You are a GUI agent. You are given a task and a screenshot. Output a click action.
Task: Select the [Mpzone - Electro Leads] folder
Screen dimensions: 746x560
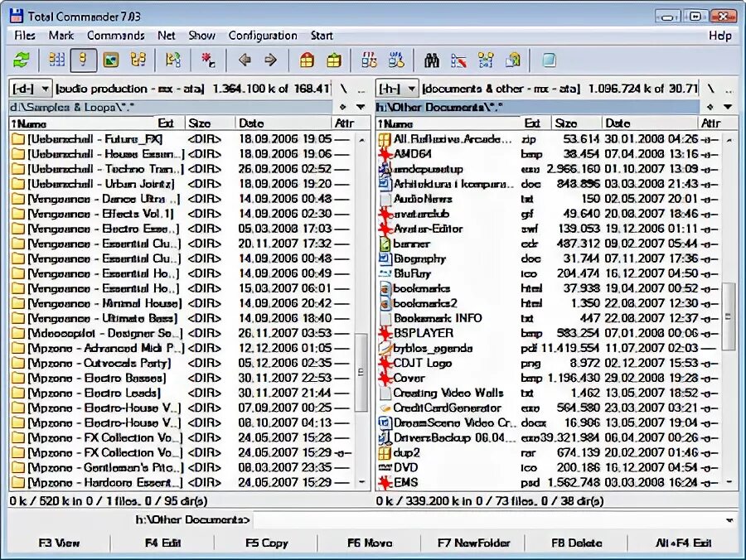coord(94,393)
